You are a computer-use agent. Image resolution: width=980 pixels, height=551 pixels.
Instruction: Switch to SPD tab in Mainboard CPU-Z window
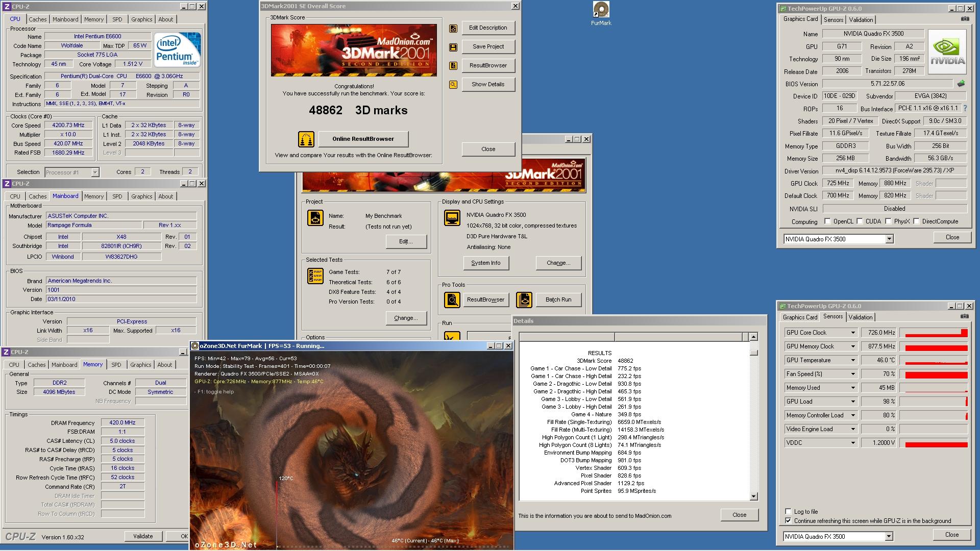tap(117, 196)
